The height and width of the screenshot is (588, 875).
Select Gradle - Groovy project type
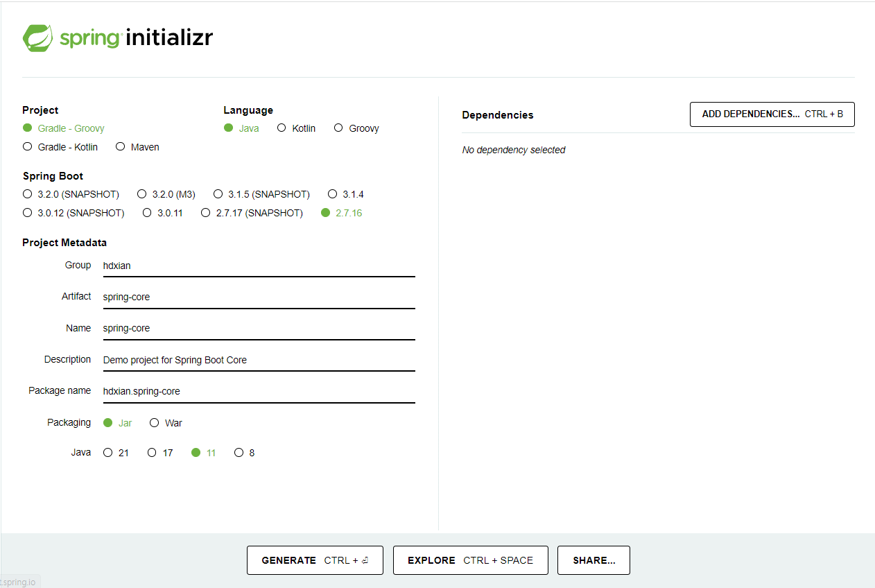pos(64,128)
